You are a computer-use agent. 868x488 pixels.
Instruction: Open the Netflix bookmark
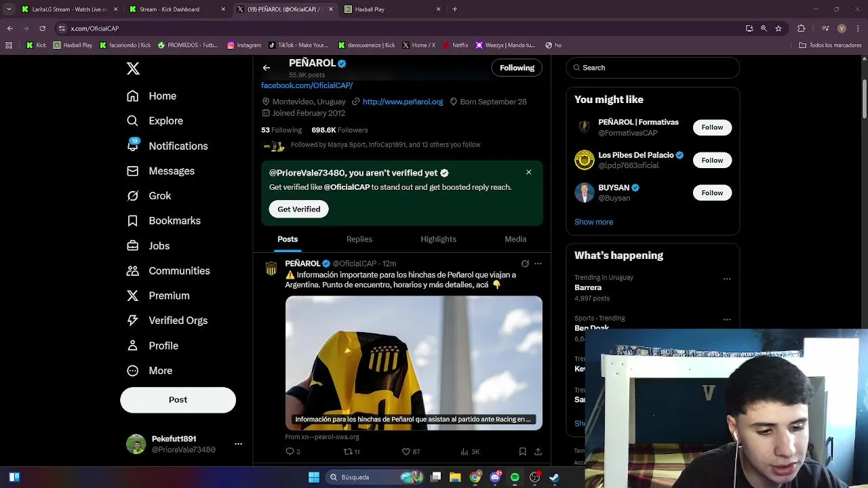pyautogui.click(x=456, y=45)
